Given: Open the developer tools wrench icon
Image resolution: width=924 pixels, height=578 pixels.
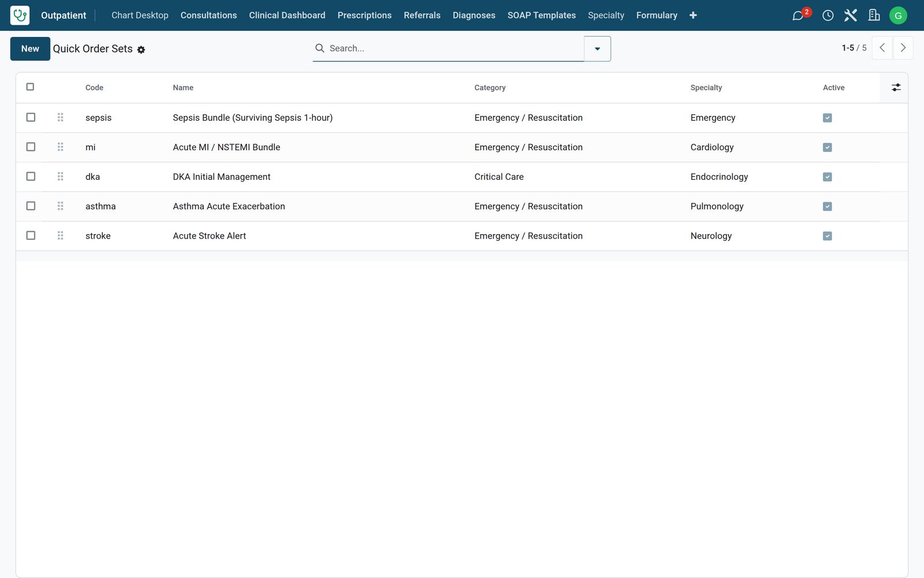Looking at the screenshot, I should (851, 16).
